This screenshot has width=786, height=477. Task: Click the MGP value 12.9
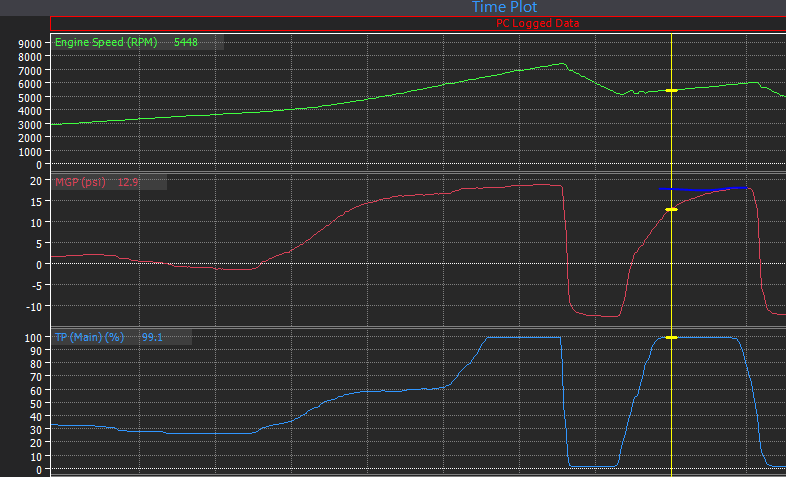click(x=128, y=182)
